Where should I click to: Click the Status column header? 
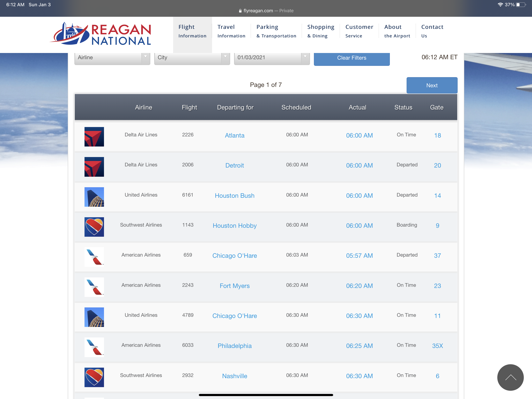(x=403, y=107)
